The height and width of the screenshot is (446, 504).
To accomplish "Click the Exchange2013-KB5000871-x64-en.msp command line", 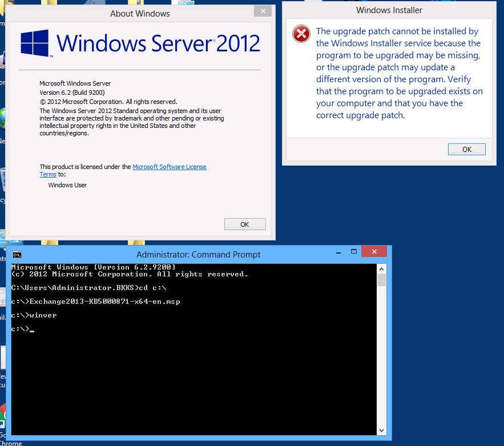I will 95,302.
